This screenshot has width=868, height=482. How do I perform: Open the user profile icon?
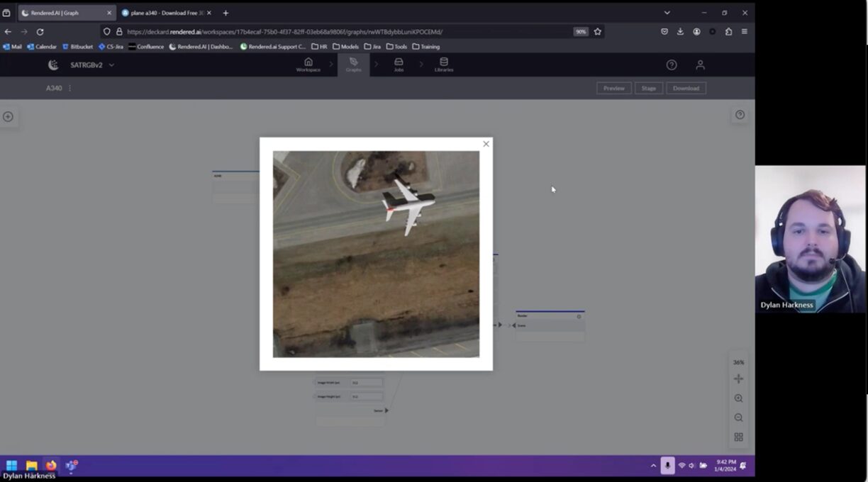point(700,65)
